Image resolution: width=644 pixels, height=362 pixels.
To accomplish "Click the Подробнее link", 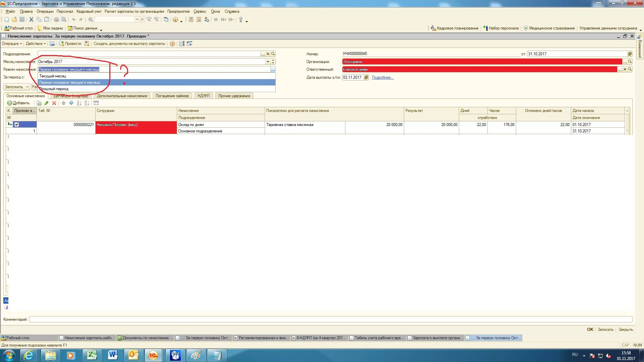I will click(382, 78).
